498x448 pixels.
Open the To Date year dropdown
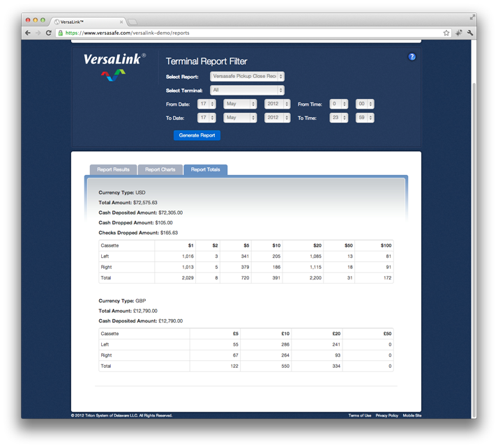[278, 118]
